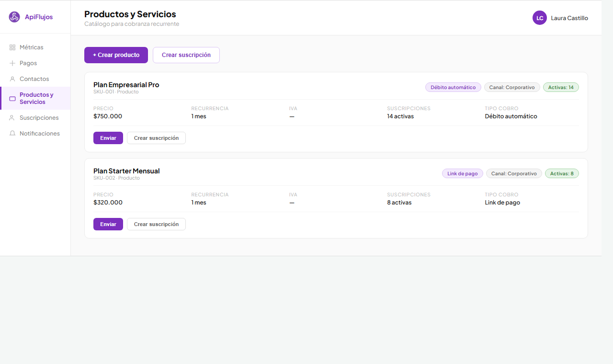
Task: Click the top Crear suscripción button
Action: [x=186, y=55]
